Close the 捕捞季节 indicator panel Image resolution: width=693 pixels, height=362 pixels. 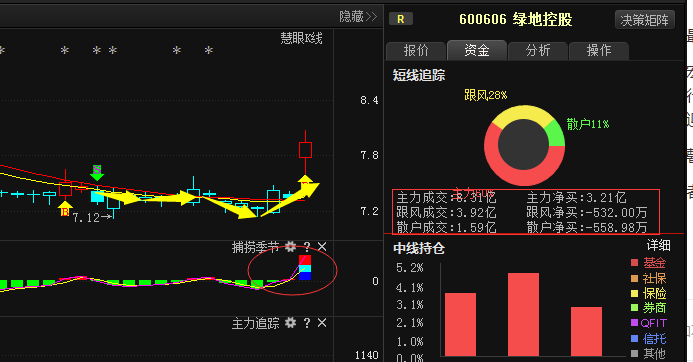tap(322, 247)
